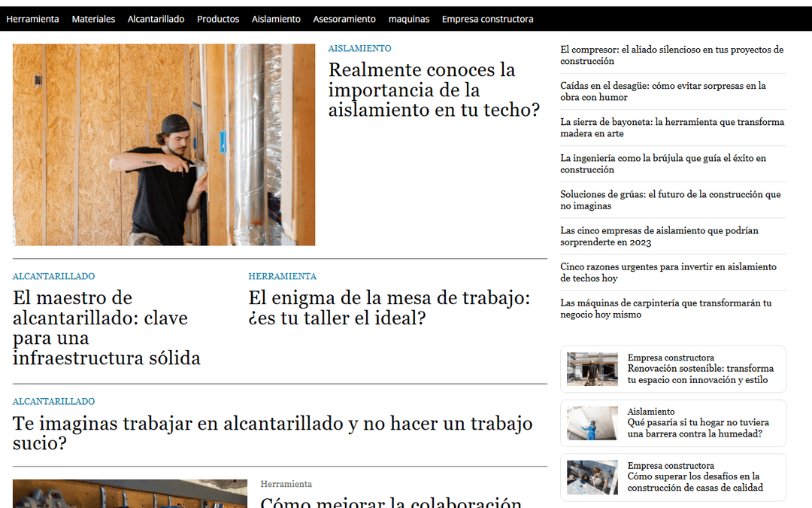
Task: Open Las cinco empresas de aislamiento link
Action: pos(659,237)
